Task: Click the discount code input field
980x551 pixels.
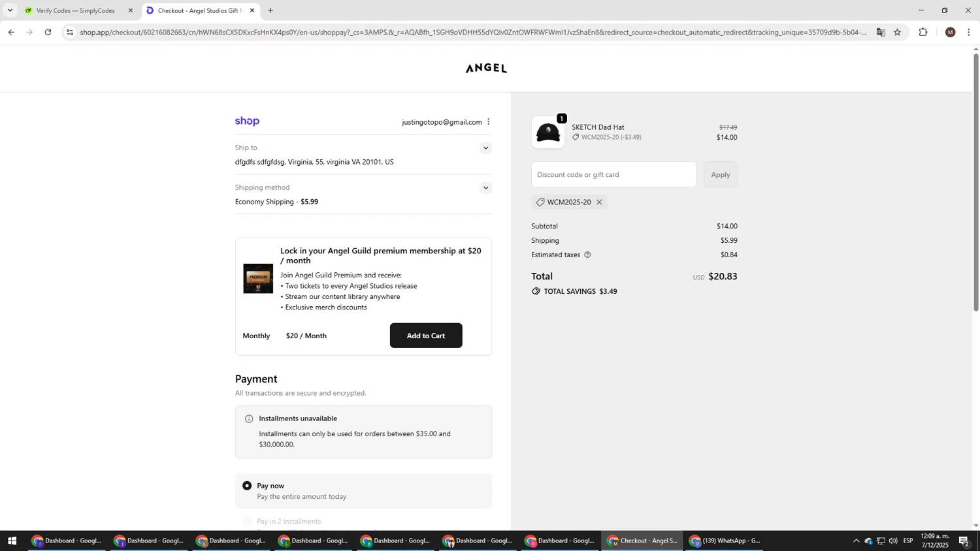Action: click(x=613, y=174)
